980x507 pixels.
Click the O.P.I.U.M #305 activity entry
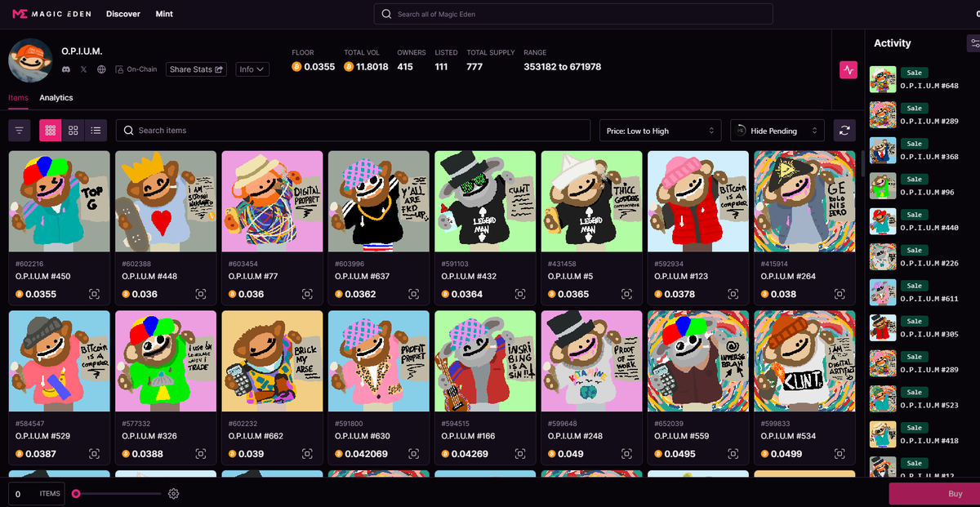923,328
